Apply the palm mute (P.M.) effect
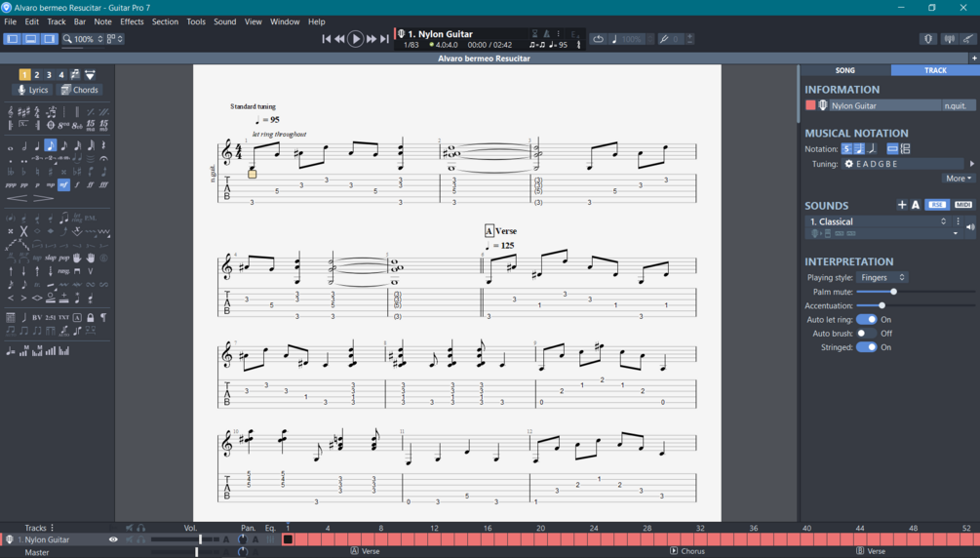 (91, 218)
